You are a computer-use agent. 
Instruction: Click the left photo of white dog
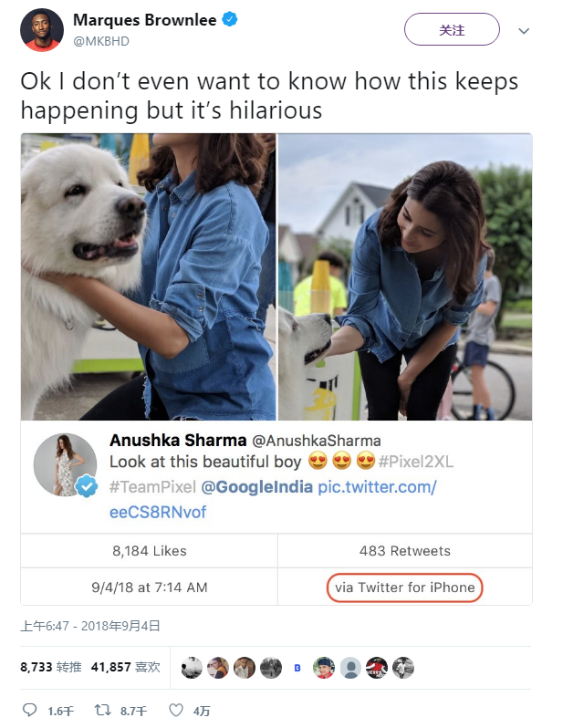click(x=148, y=276)
